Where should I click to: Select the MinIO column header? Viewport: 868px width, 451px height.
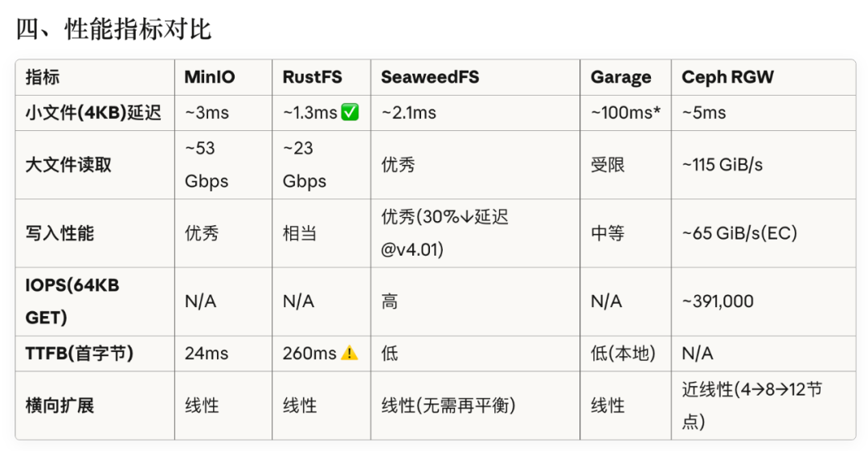click(210, 77)
